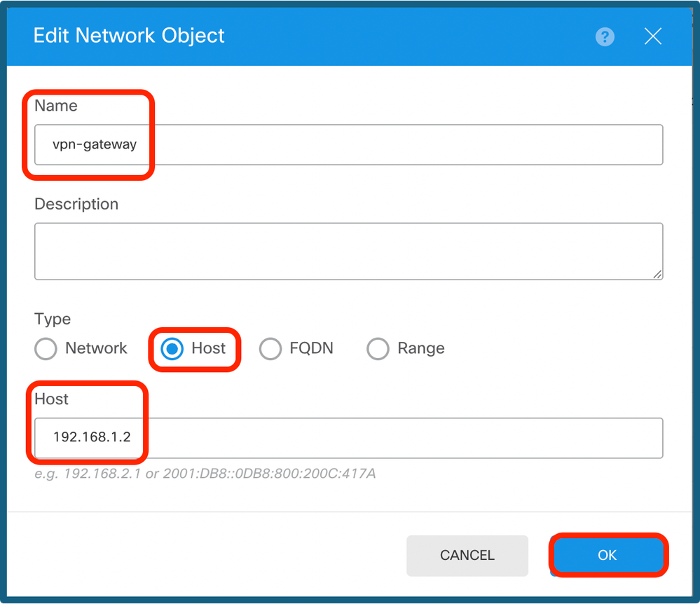The height and width of the screenshot is (604, 700).
Task: Open the help question mark icon
Action: point(605,36)
